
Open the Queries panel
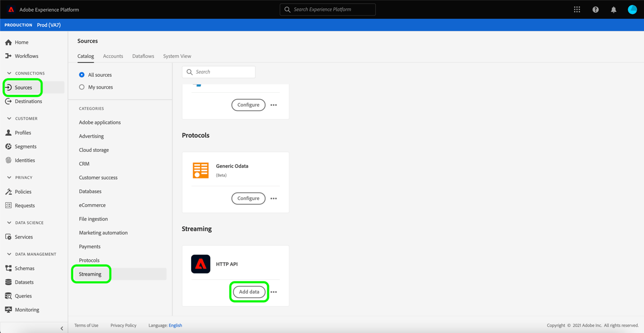click(23, 295)
